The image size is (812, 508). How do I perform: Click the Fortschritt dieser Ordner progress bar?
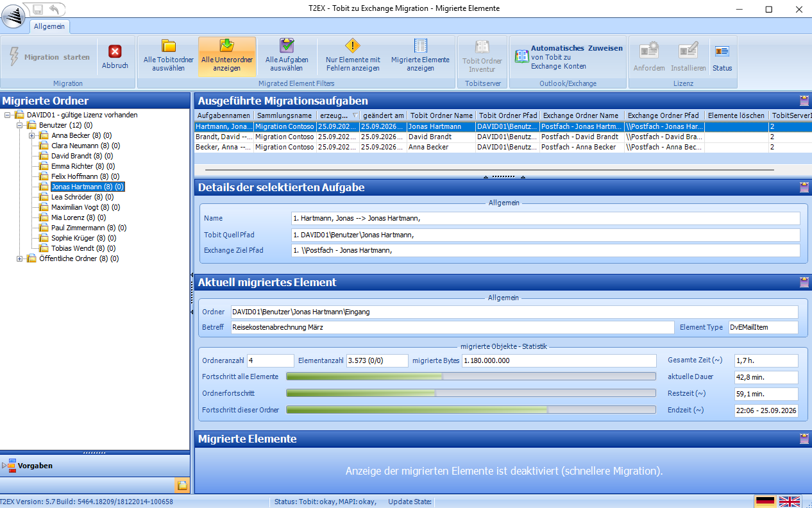pos(471,410)
